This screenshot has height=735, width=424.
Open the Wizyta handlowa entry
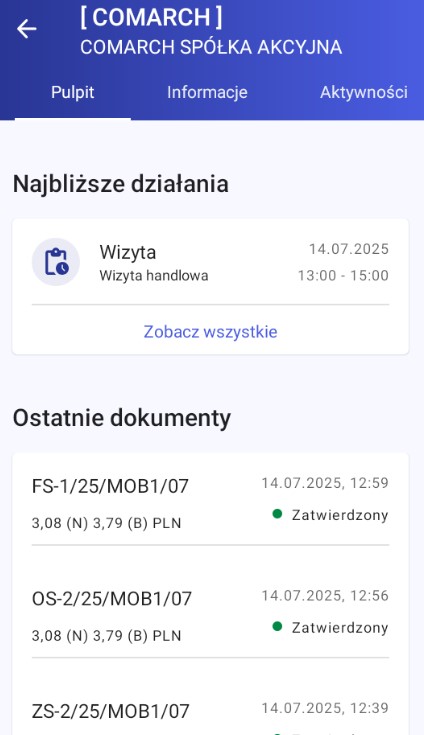[210, 262]
